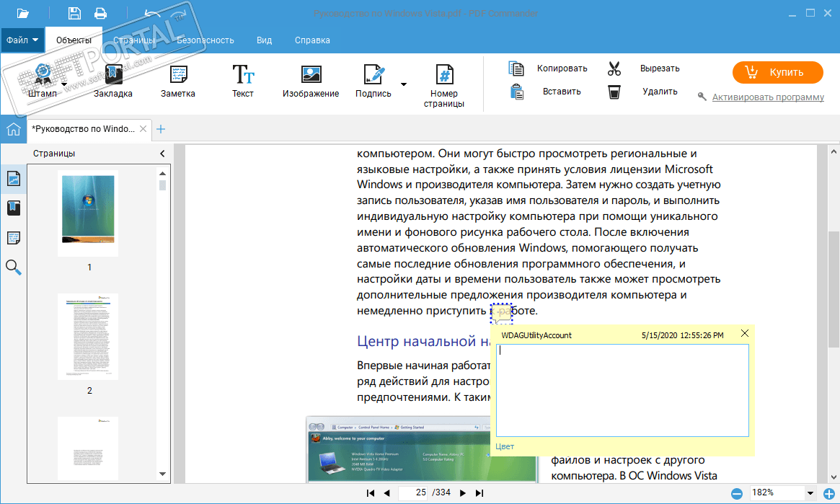Image resolution: width=840 pixels, height=504 pixels.
Task: Switch to the Объекты tab
Action: point(74,40)
